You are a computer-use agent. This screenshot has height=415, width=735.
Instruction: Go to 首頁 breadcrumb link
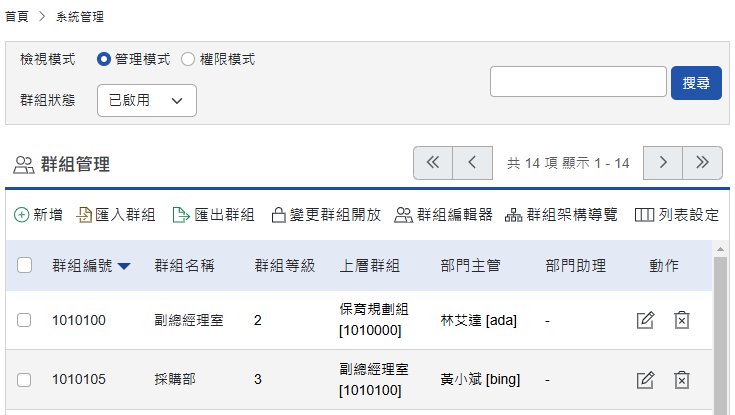[x=16, y=17]
